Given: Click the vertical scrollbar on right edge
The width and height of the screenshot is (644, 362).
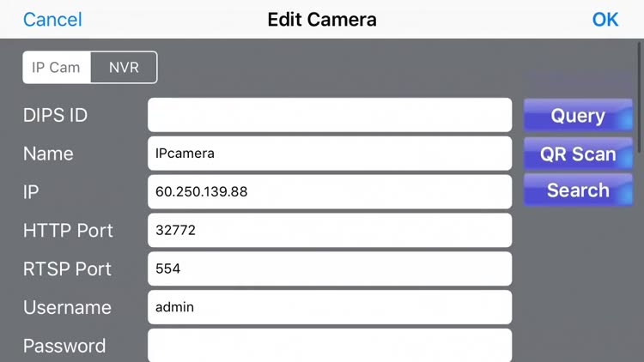Looking at the screenshot, I should 640,77.
